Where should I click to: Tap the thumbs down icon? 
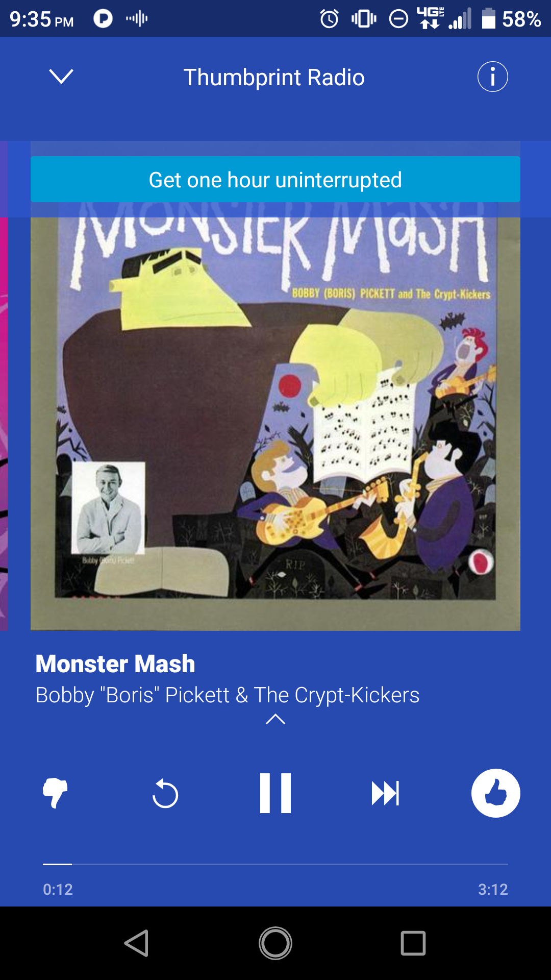point(55,793)
